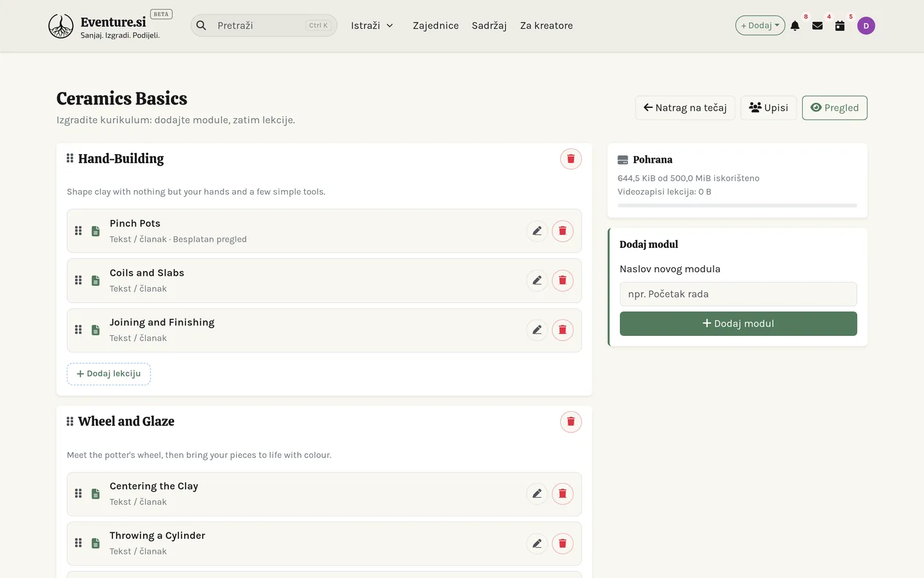The width and height of the screenshot is (924, 578).
Task: Click the drag handle of Throwing a Cylinder
Action: tap(78, 543)
